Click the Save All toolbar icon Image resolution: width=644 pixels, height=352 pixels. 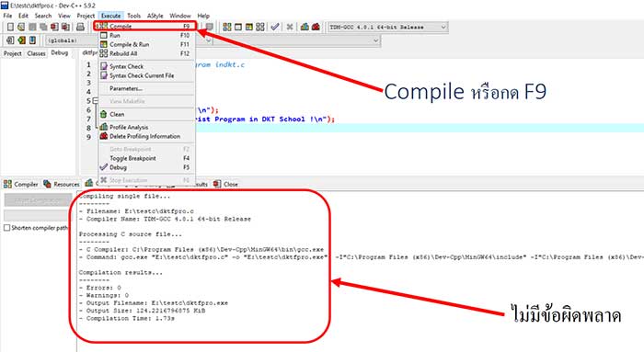(43, 27)
